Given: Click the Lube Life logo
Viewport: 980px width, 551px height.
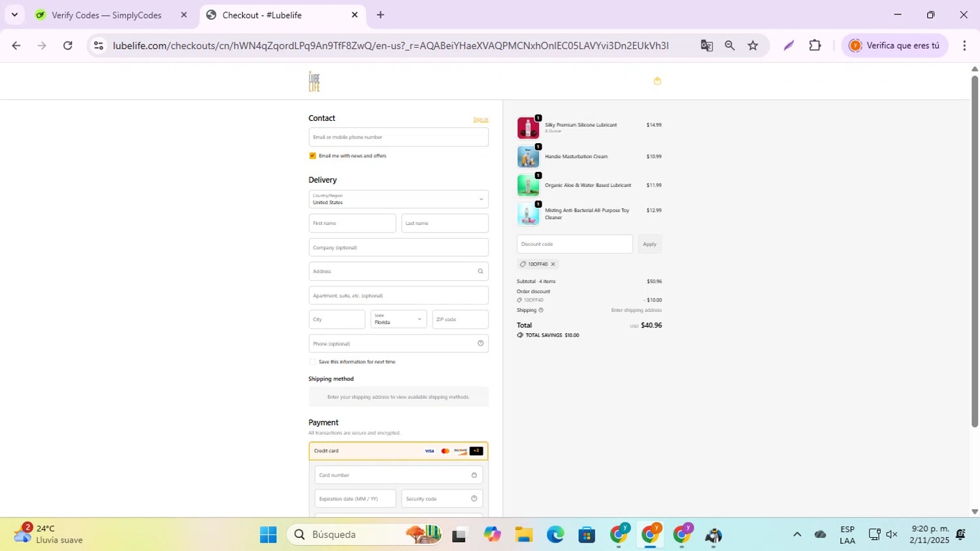Looking at the screenshot, I should [314, 82].
